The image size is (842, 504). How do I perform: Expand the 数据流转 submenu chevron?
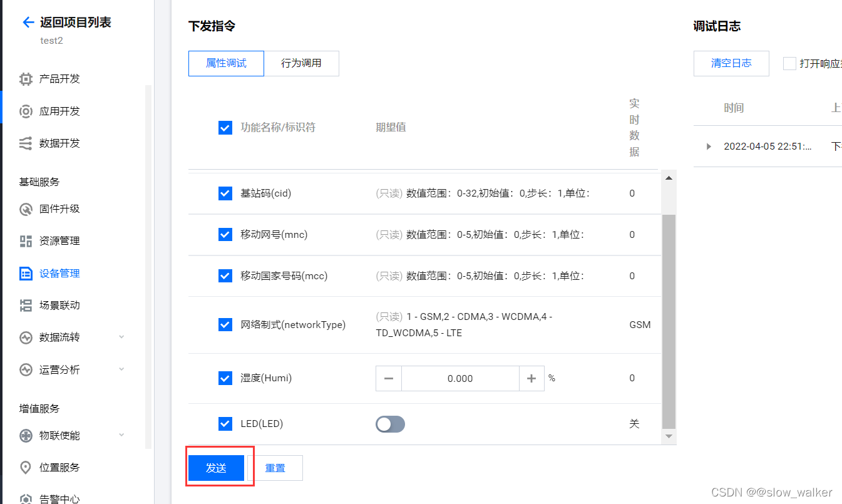coord(121,337)
